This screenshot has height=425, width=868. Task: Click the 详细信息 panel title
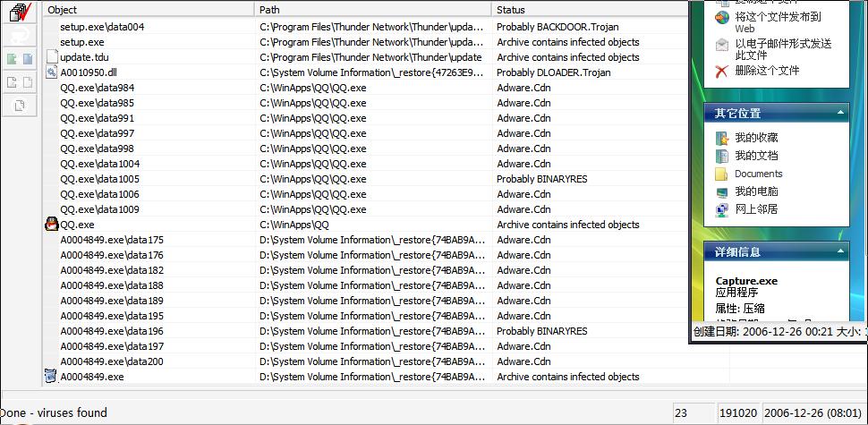(737, 251)
